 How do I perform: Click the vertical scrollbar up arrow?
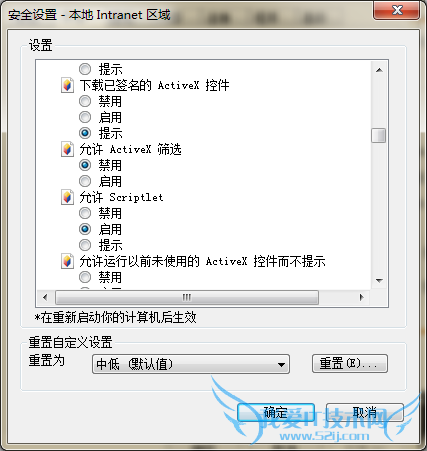tap(379, 70)
